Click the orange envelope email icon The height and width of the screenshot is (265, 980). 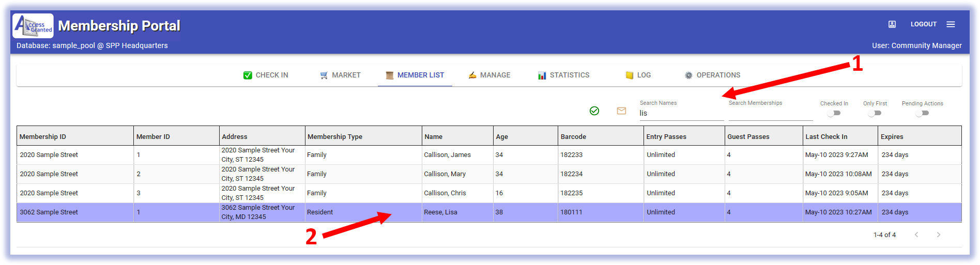coord(621,111)
